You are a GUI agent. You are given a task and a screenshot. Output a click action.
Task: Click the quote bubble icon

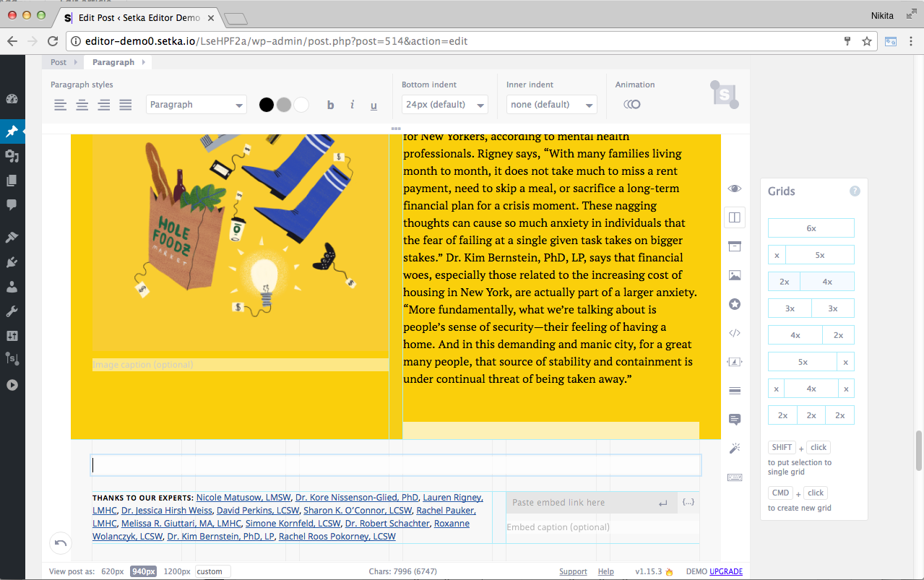pos(735,420)
